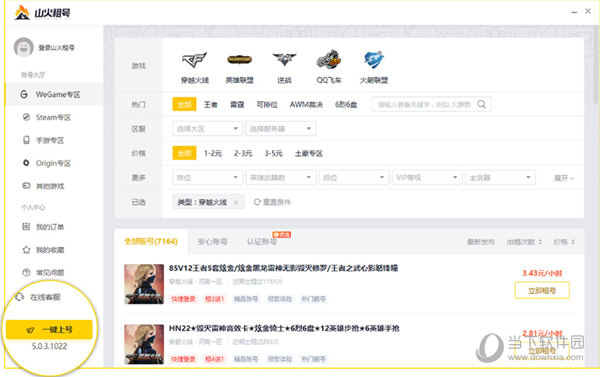Click the search magnifier icon
Image resolution: width=600 pixels, height=377 pixels.
[x=481, y=104]
